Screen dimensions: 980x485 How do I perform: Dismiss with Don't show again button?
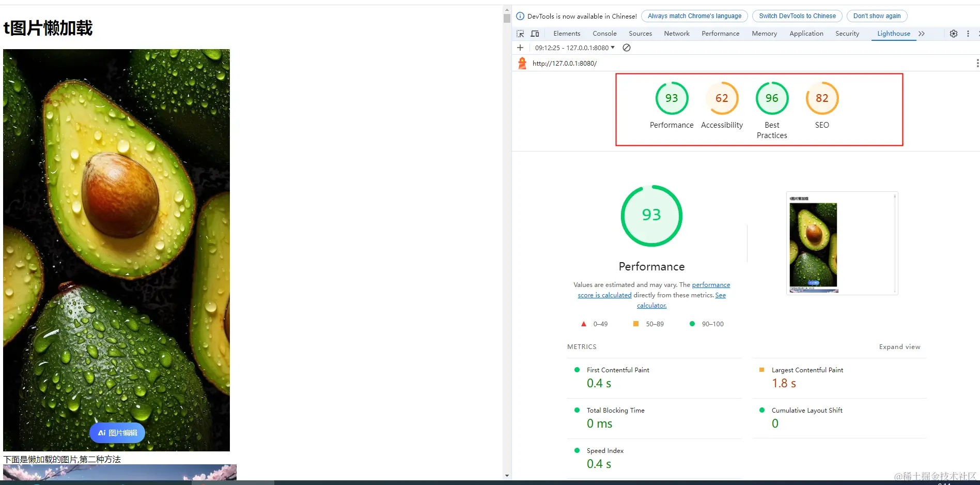(x=877, y=16)
